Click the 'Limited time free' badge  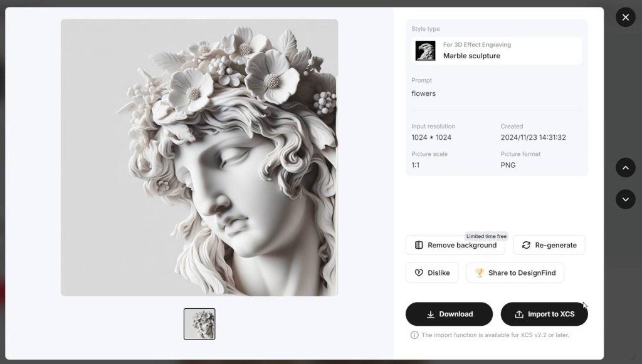coord(486,236)
